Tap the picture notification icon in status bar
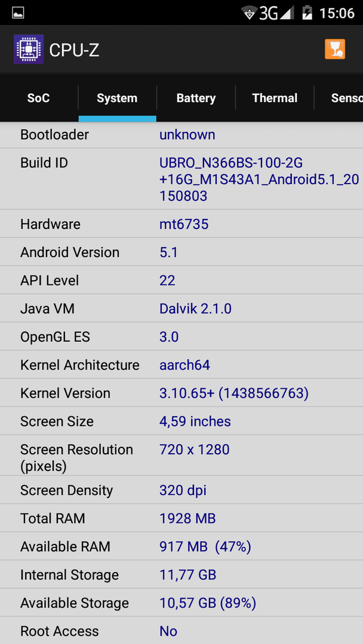Viewport: 363px width, 644px height. click(x=18, y=13)
